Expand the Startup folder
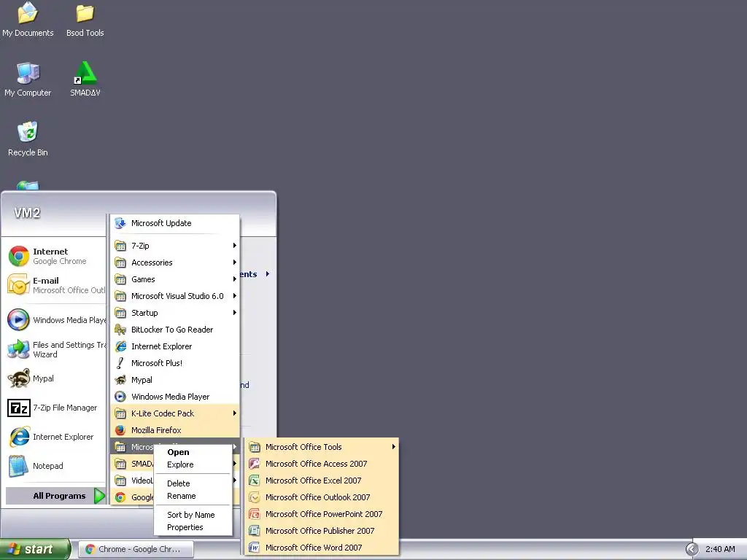The height and width of the screenshot is (560, 747). [175, 313]
